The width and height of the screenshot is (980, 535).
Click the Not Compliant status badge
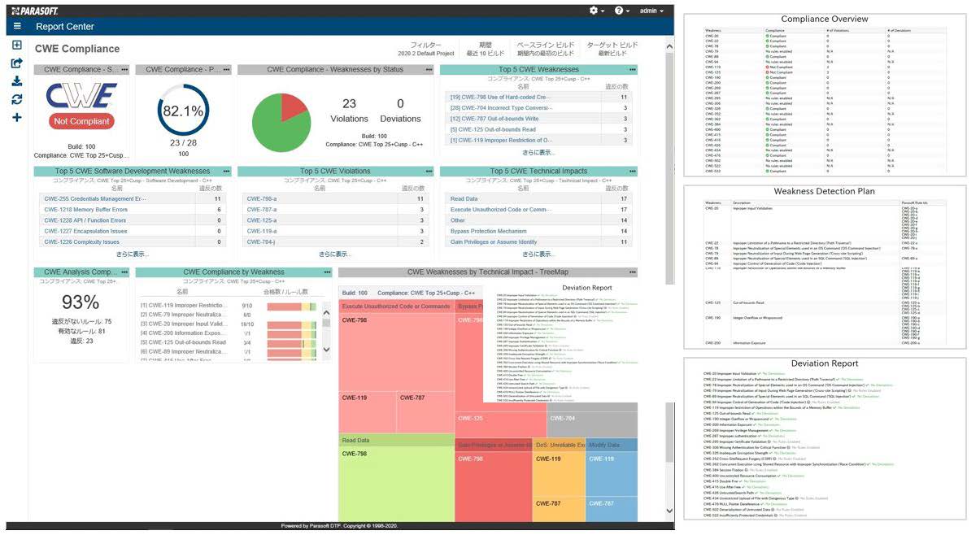(81, 121)
